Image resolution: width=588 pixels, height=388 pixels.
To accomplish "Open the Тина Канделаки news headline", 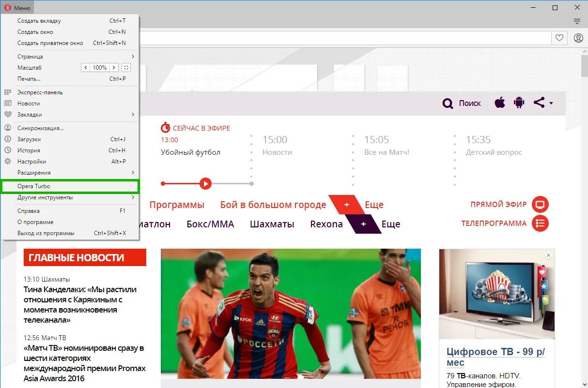I will pyautogui.click(x=80, y=305).
